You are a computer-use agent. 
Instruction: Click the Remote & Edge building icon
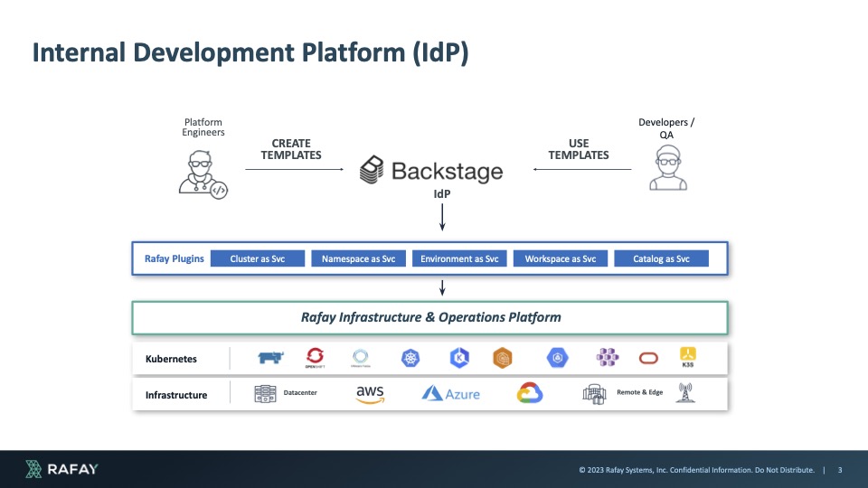(594, 394)
